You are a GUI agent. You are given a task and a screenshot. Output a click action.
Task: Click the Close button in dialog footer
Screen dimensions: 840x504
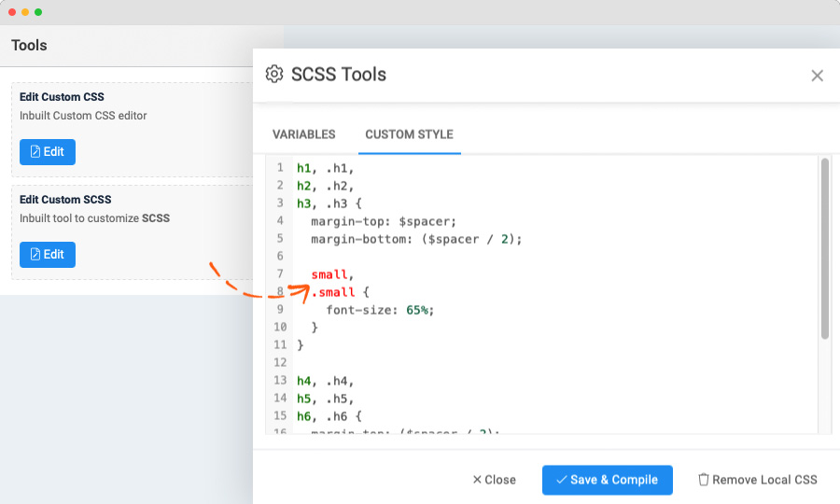point(494,480)
